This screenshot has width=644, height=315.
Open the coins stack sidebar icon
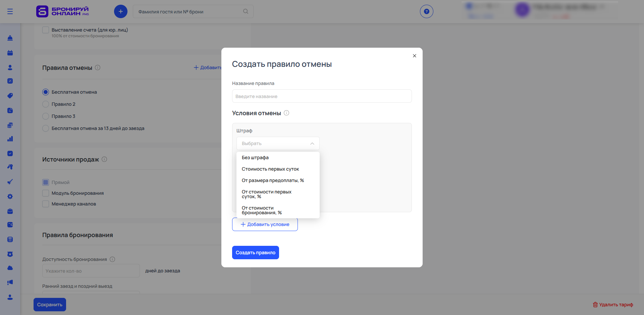point(10,125)
